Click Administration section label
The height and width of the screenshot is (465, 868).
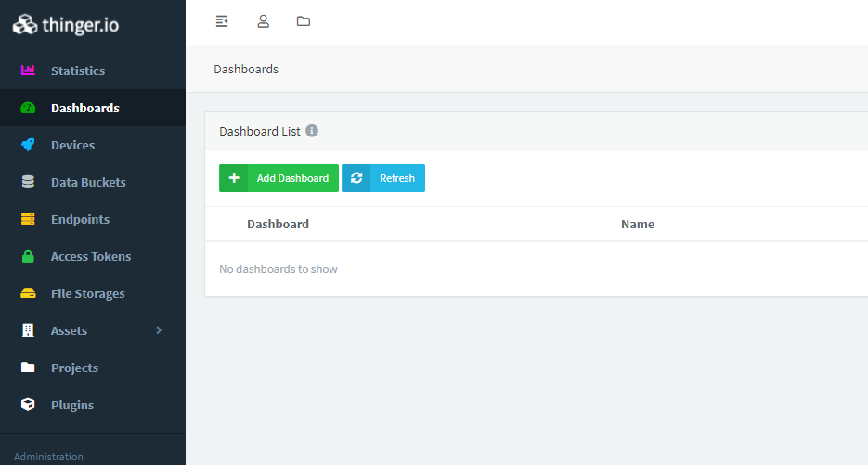pos(48,456)
